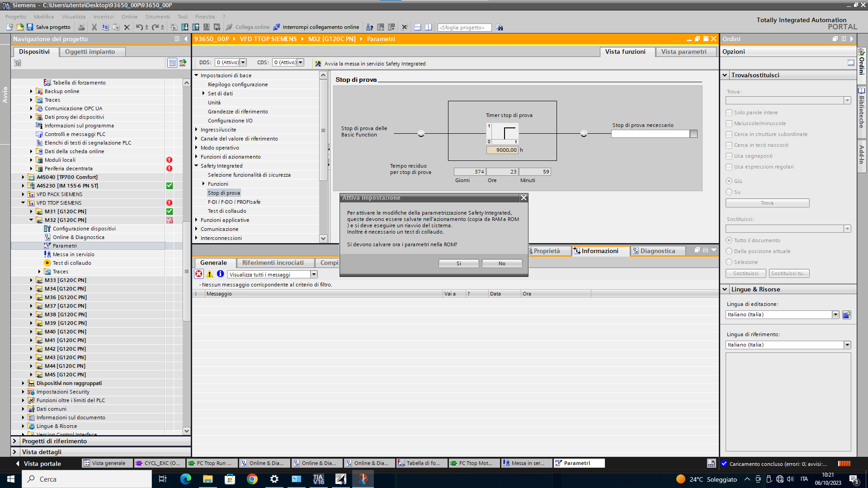Open Lingua di editazione dropdown

[x=835, y=315]
